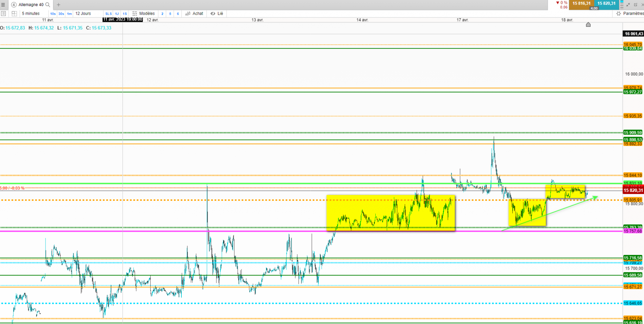Select the 1J timeframe shortcut
Screen dimensions: 644x324
(x=117, y=14)
